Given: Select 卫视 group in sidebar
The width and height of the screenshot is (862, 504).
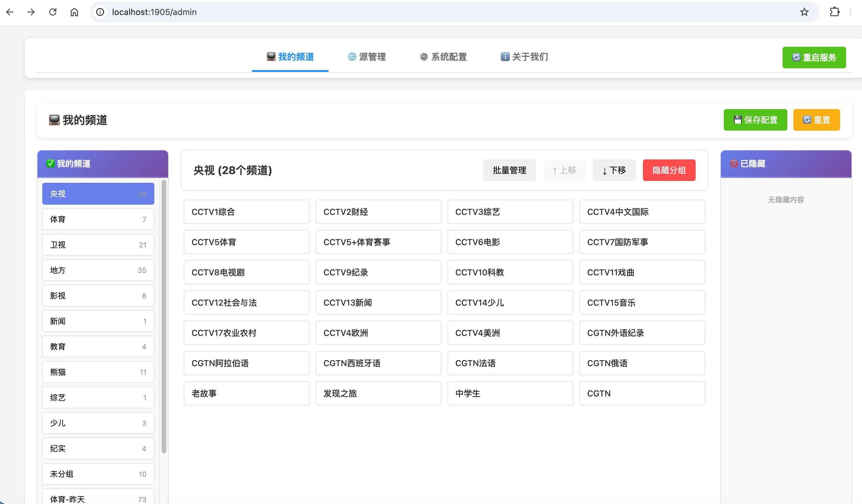Looking at the screenshot, I should 98,245.
